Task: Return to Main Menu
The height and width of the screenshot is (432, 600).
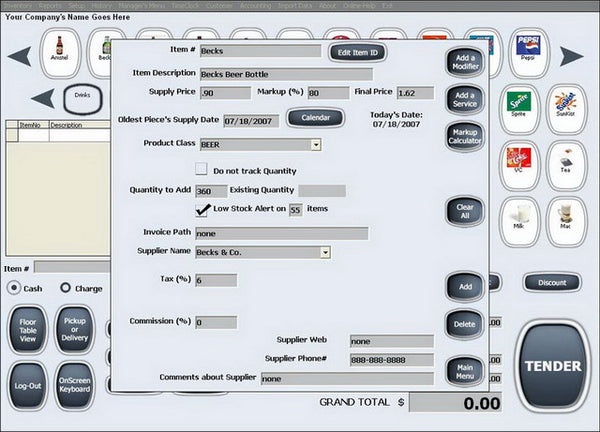Action: click(x=465, y=371)
